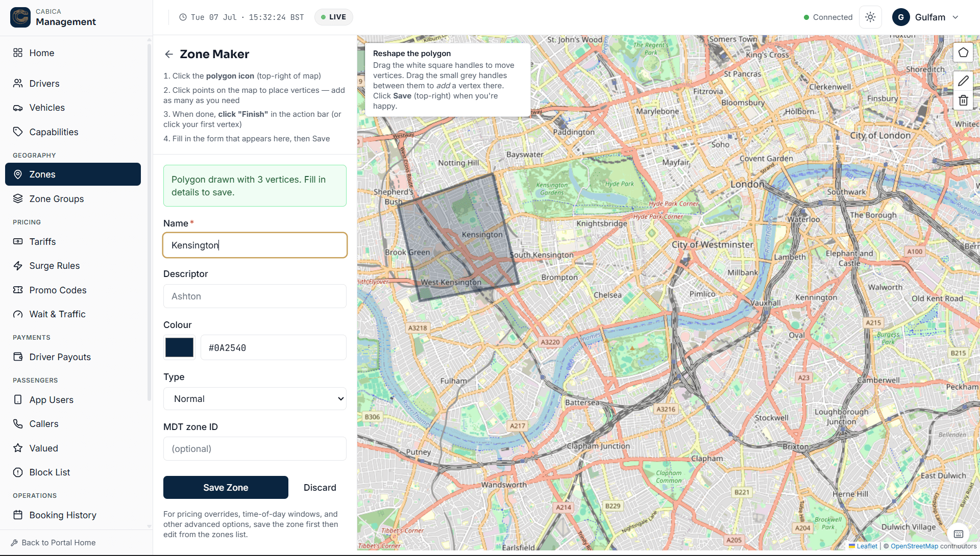Open the Valued menu item

[x=73, y=448]
